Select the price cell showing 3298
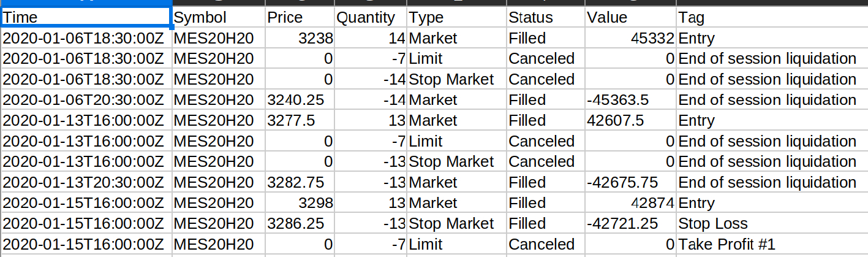The image size is (868, 257). click(300, 203)
